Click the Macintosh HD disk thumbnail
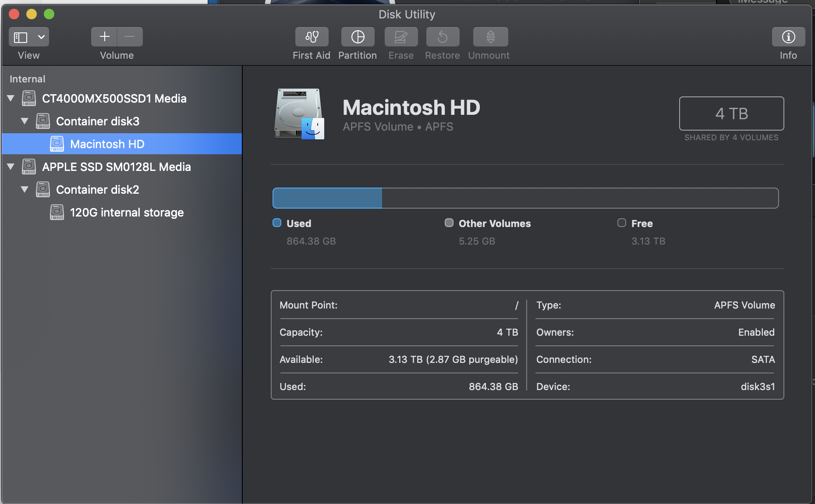815x504 pixels. click(x=299, y=114)
